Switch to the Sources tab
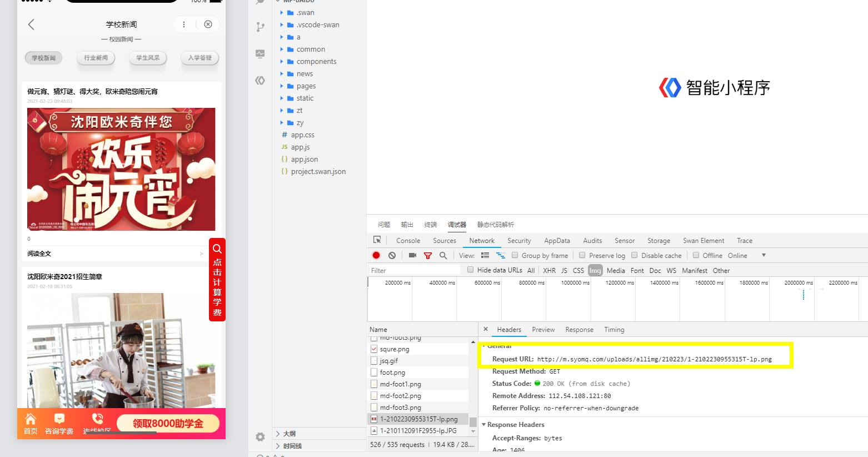 pyautogui.click(x=445, y=241)
